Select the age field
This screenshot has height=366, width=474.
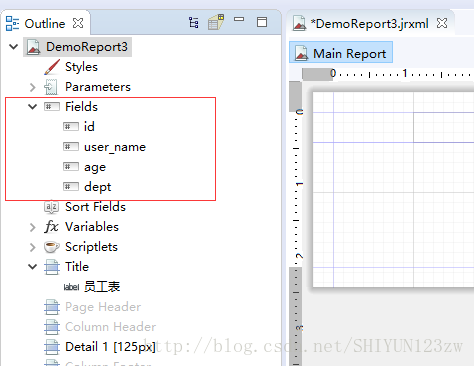pyautogui.click(x=95, y=167)
